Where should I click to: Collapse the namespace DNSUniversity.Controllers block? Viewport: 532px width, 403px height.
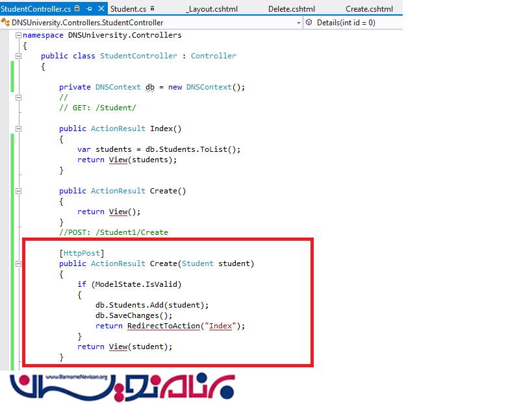tap(18, 35)
